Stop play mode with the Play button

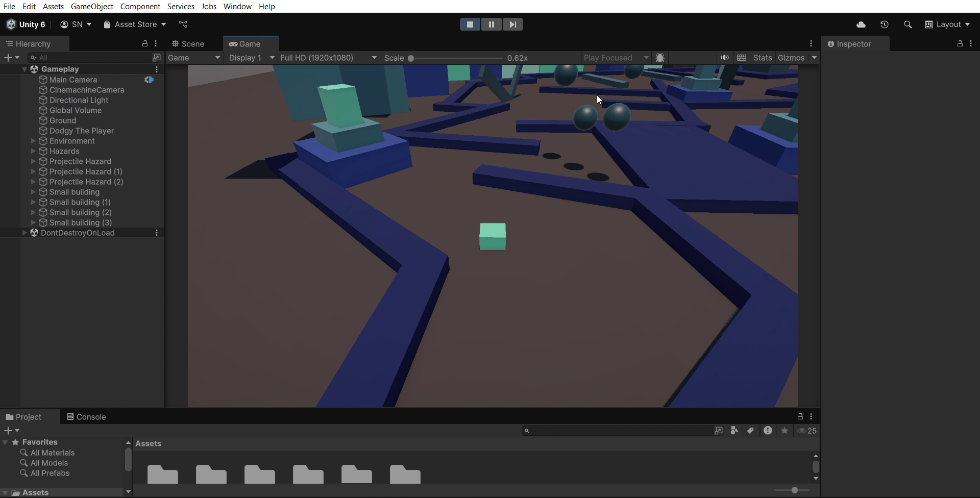pyautogui.click(x=470, y=24)
